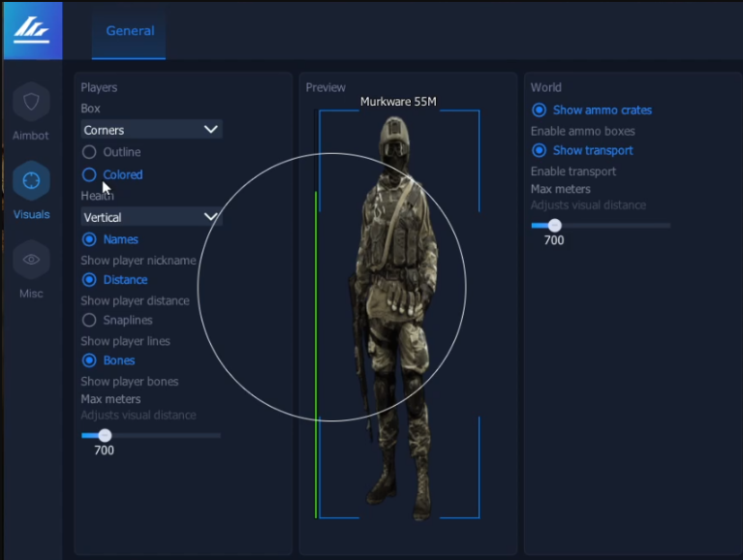The height and width of the screenshot is (560, 743).
Task: Toggle the Bones radio option
Action: [x=89, y=360]
